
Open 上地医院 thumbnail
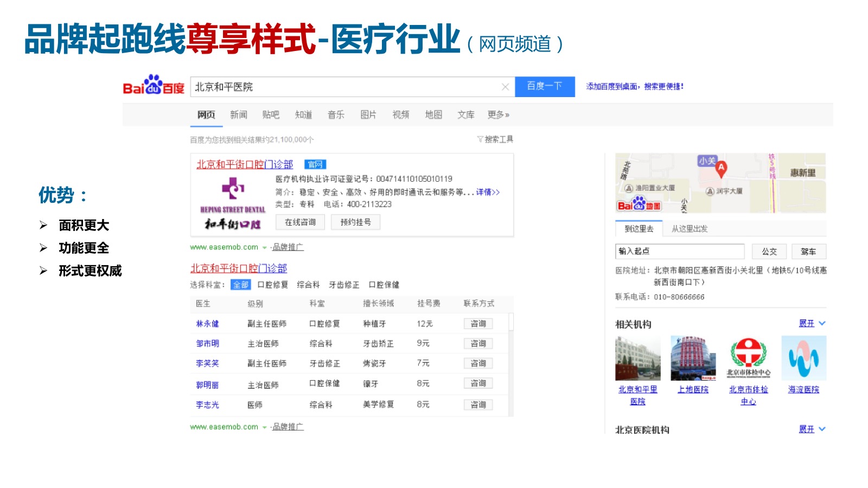coord(693,358)
